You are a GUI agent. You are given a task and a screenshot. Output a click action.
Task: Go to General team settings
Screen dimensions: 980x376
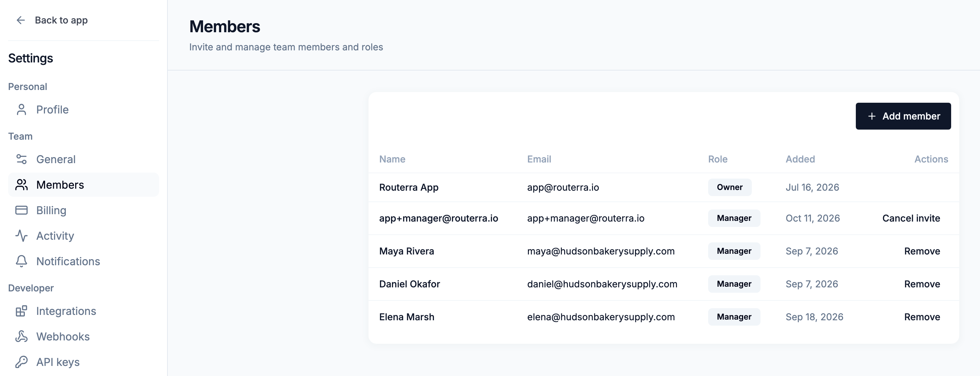pyautogui.click(x=83, y=159)
